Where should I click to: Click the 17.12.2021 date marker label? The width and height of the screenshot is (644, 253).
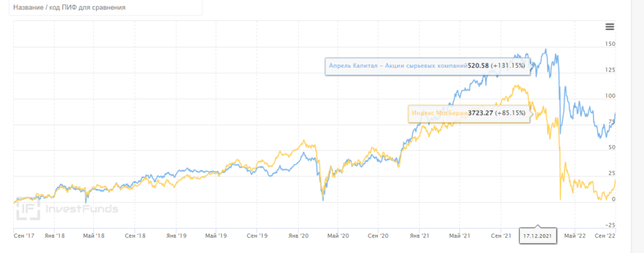(537, 236)
